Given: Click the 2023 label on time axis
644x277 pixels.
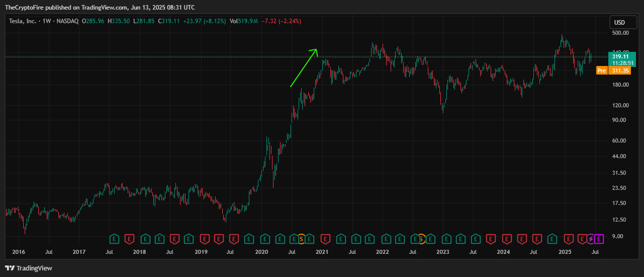Looking at the screenshot, I should 442,251.
